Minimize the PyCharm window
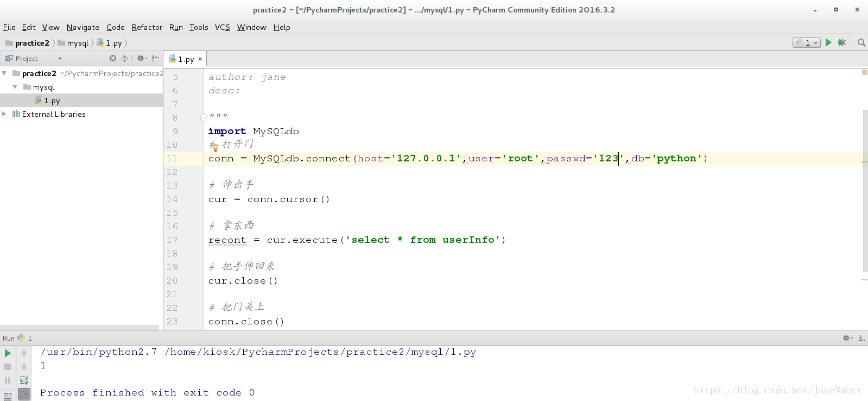 (x=815, y=10)
